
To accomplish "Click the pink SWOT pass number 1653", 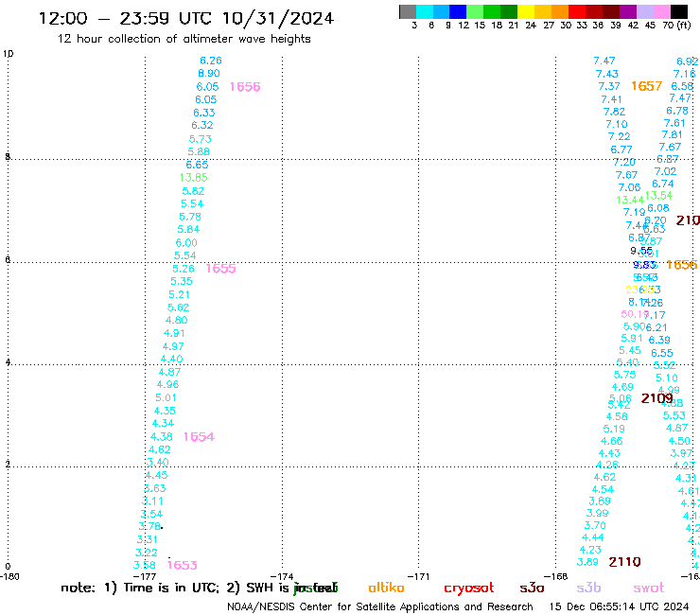I will pos(182,565).
